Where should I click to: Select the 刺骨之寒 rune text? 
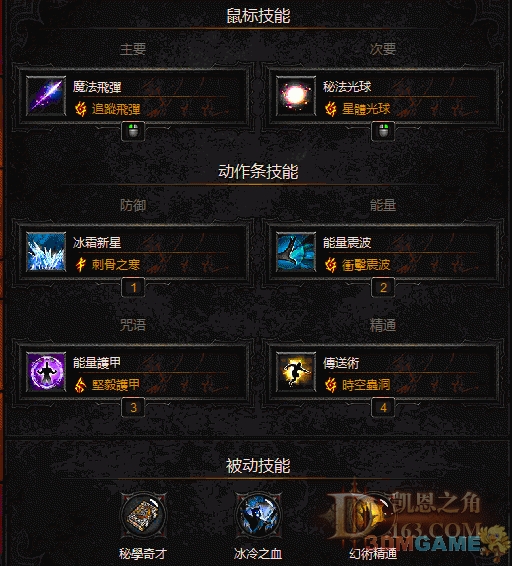[x=116, y=265]
